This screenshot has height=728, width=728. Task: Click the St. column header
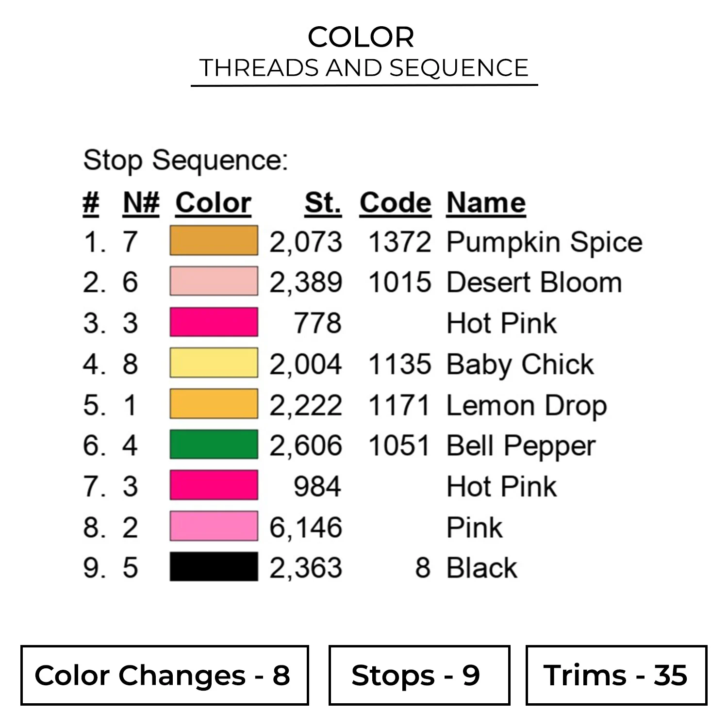tap(323, 202)
